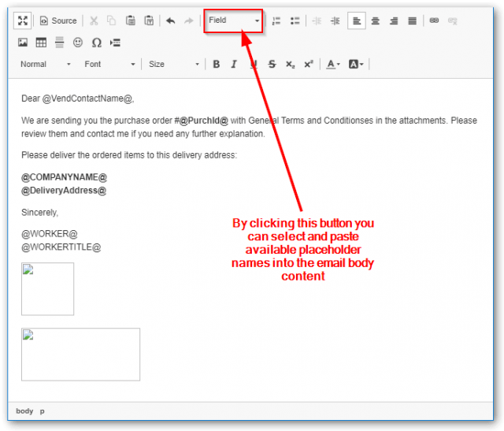Image resolution: width=504 pixels, height=431 pixels.
Task: Click the @COMPANYNAME@ placeholder line
Action: click(x=64, y=177)
